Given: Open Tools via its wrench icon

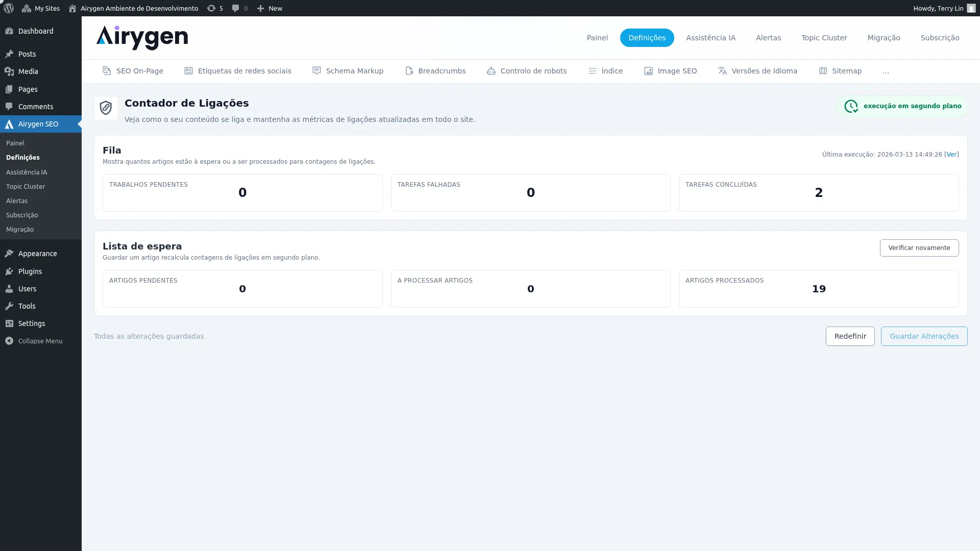Looking at the screenshot, I should [x=9, y=306].
